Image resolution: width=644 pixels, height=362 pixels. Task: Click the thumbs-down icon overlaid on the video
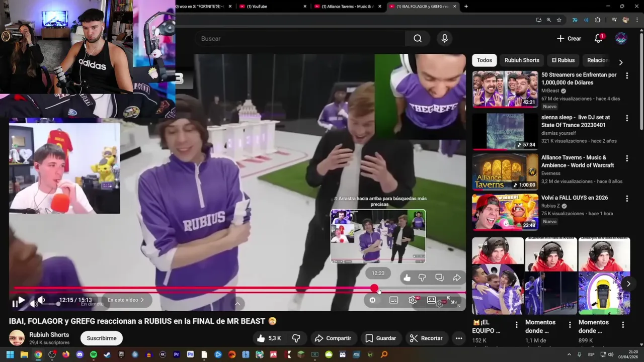pyautogui.click(x=422, y=278)
